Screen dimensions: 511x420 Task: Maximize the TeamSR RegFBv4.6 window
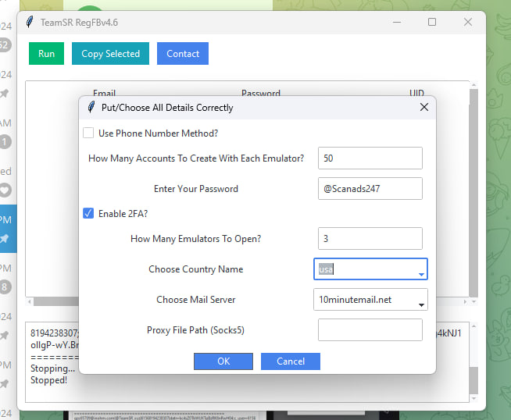[x=432, y=22]
